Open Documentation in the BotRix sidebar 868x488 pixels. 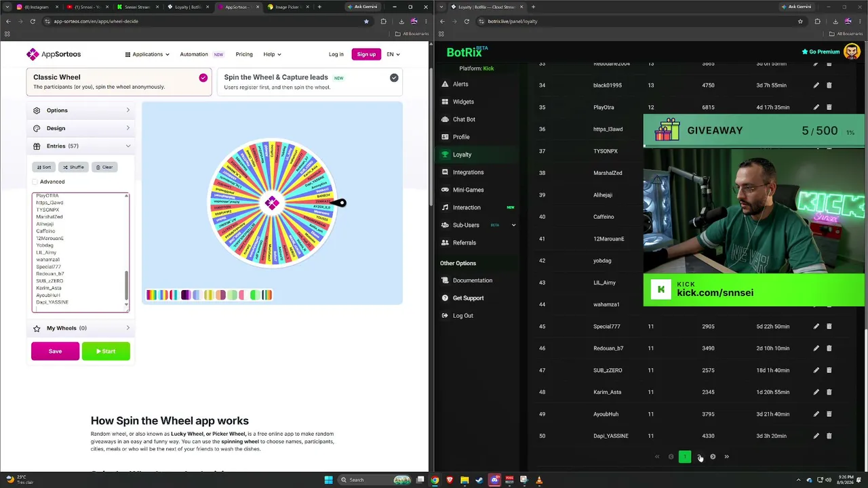point(473,281)
